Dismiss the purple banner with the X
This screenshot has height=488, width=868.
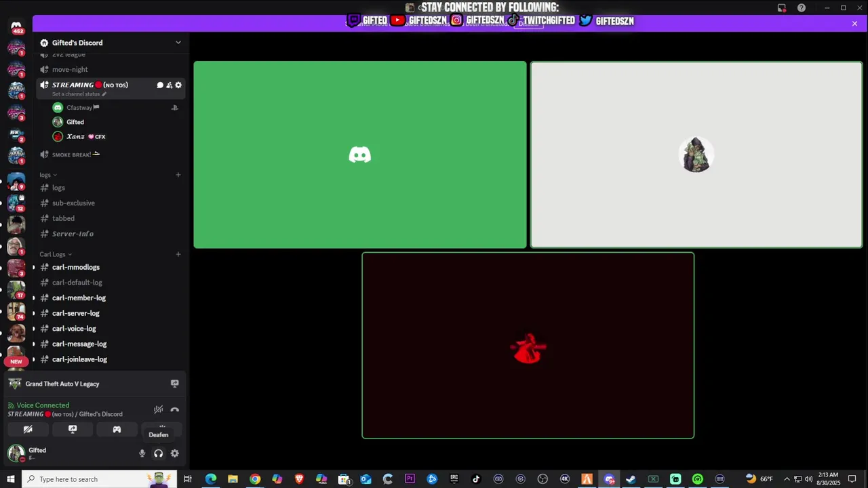point(854,23)
